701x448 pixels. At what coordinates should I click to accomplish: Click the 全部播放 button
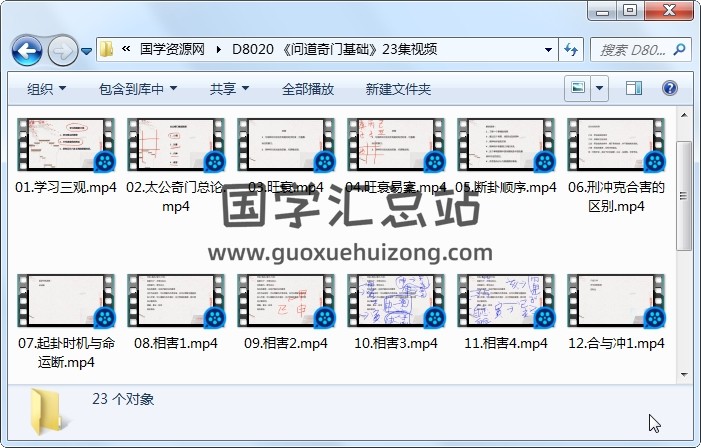(x=307, y=89)
